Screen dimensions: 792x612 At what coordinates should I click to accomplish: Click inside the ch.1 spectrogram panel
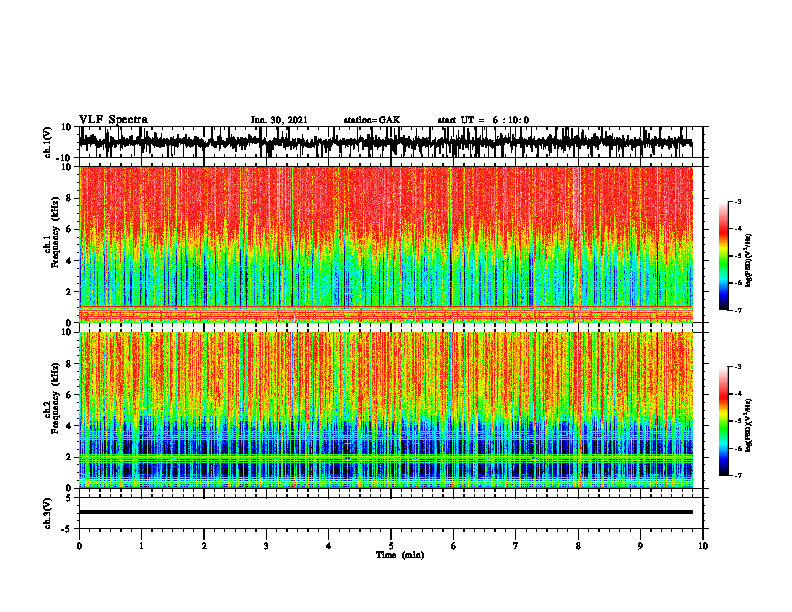point(385,244)
